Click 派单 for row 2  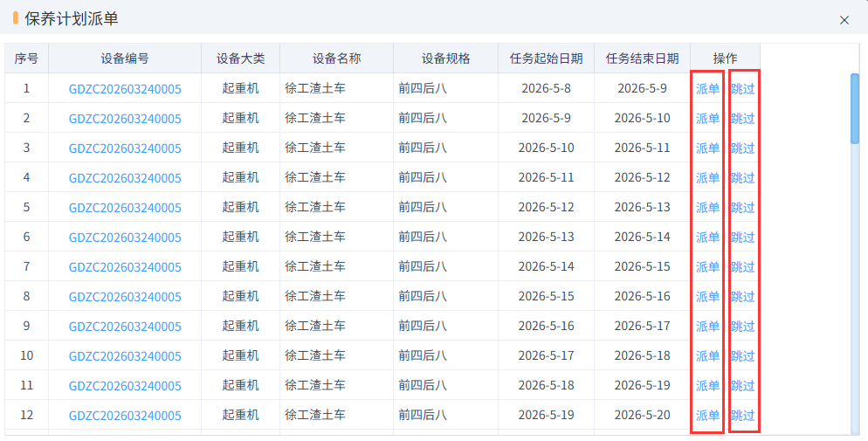tap(707, 119)
